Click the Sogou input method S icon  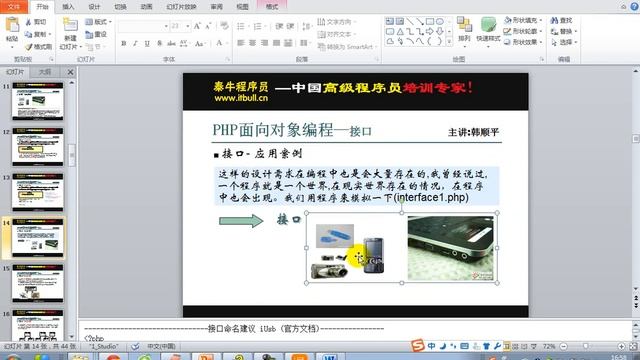tap(418, 346)
